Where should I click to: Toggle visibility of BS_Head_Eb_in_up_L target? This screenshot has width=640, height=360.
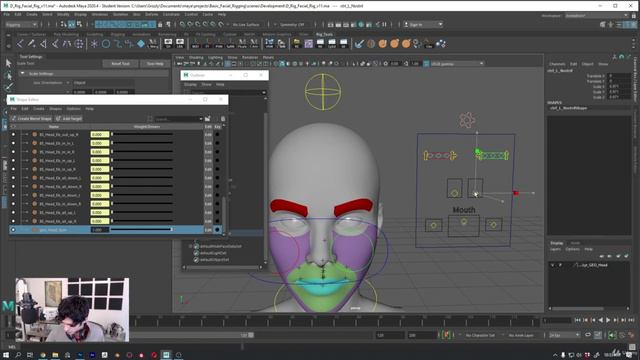[x=13, y=160]
